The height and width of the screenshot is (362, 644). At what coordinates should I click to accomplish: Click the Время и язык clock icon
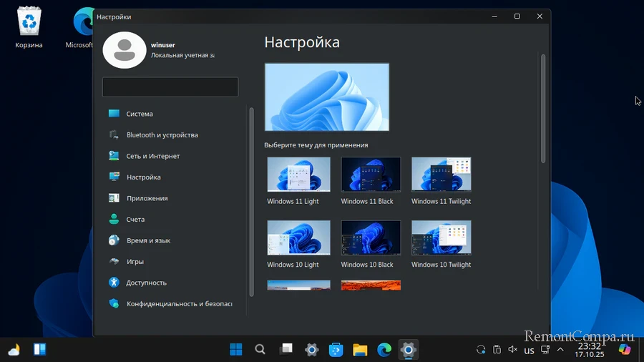(114, 240)
